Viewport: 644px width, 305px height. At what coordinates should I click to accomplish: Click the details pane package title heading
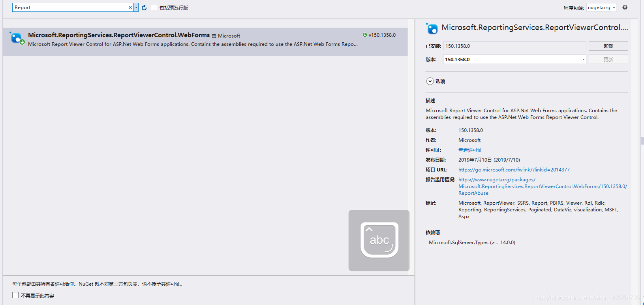click(x=535, y=28)
